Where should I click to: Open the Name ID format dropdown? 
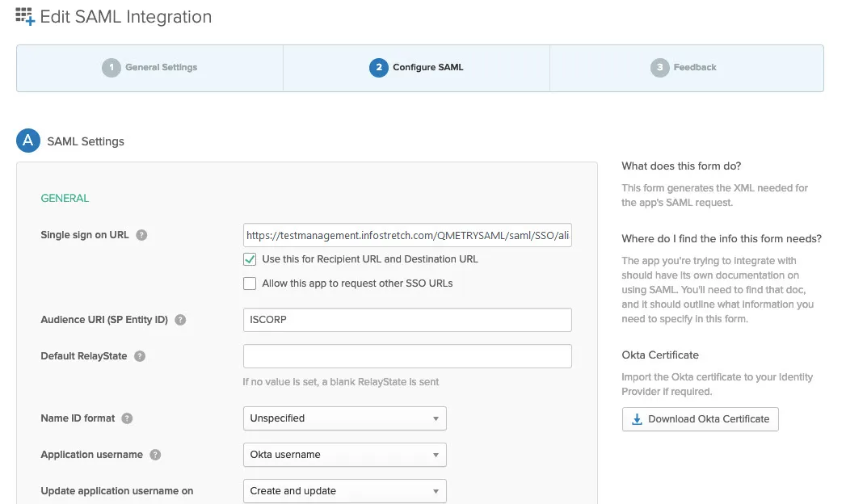pos(344,418)
